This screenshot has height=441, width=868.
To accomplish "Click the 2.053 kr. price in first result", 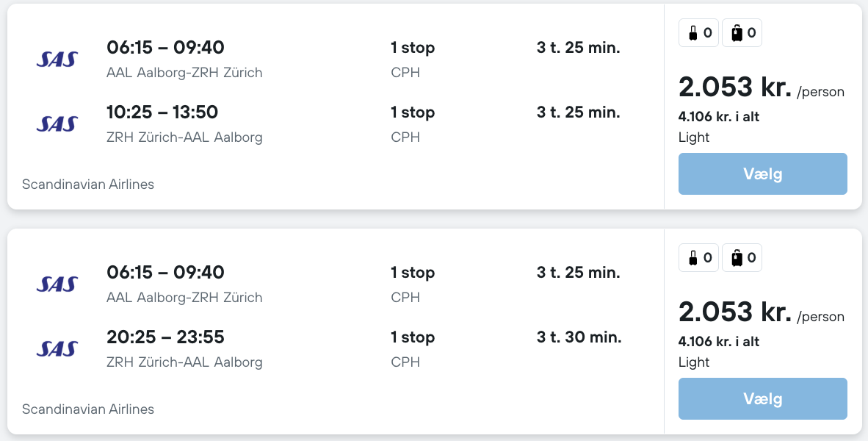I will [734, 88].
